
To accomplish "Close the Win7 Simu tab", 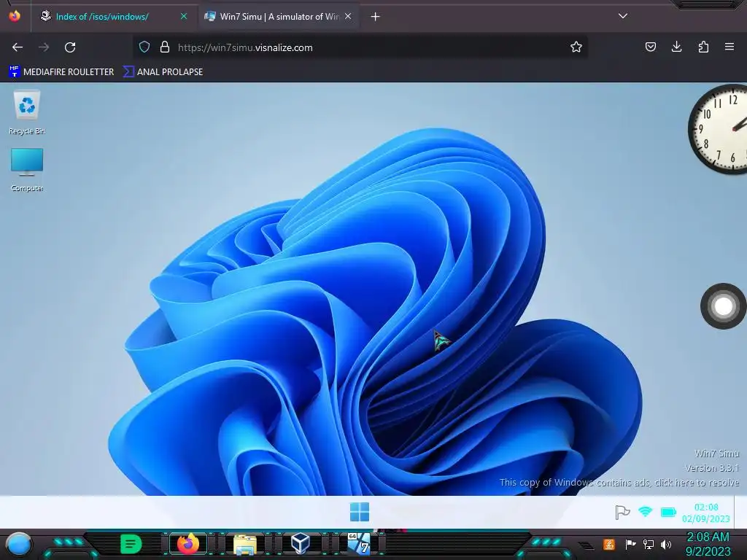I will tap(348, 16).
